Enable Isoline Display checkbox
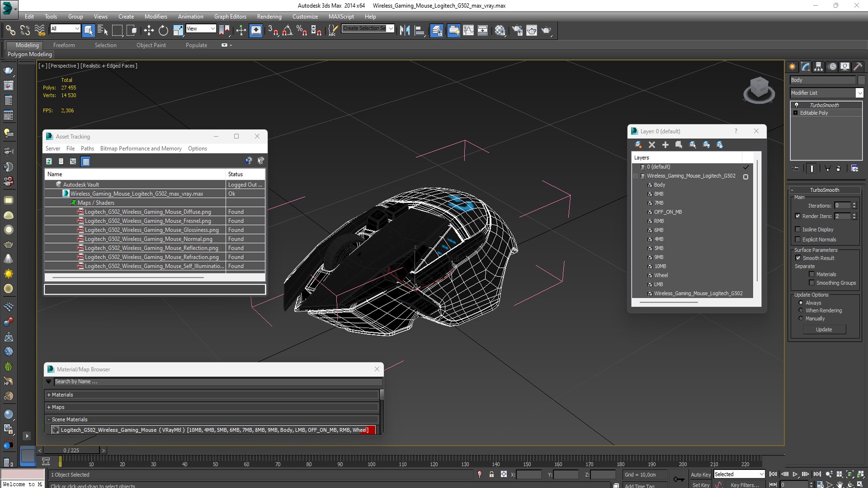868x488 pixels. pyautogui.click(x=798, y=230)
